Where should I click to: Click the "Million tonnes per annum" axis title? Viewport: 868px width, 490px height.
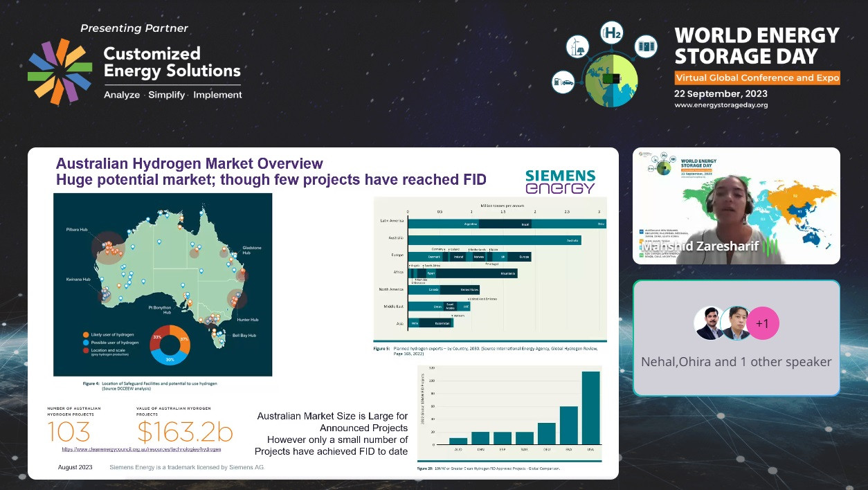[x=503, y=205]
